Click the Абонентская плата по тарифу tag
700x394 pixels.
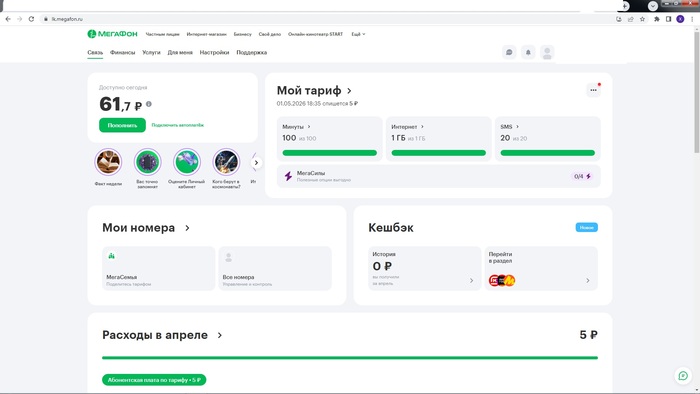pos(154,380)
